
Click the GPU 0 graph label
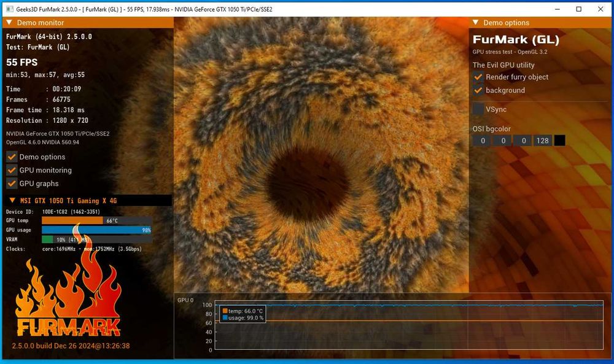point(185,300)
